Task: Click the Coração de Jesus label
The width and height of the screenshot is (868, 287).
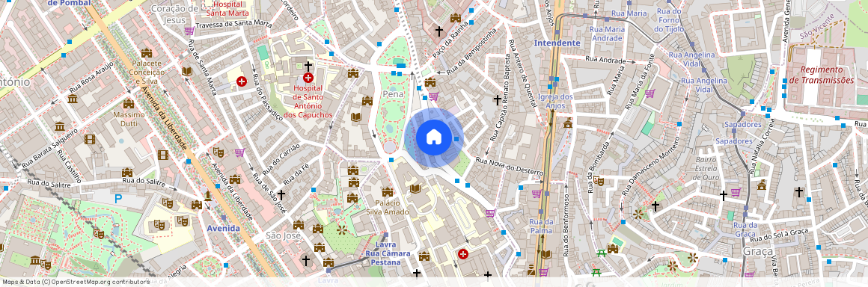Action: (x=174, y=13)
